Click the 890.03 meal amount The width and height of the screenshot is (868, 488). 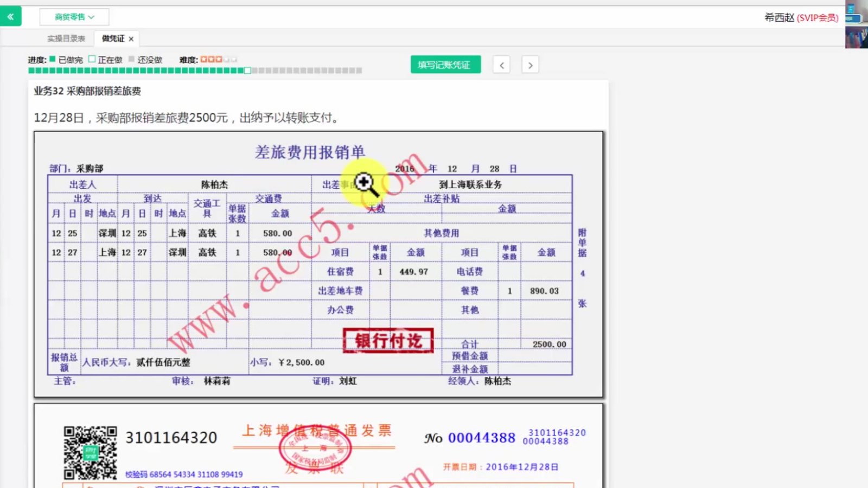(x=545, y=291)
